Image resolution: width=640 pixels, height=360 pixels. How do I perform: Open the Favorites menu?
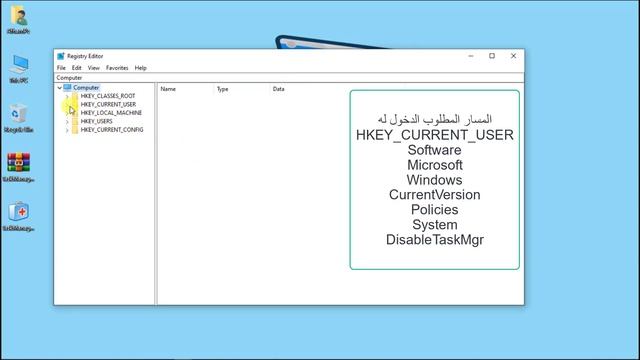click(x=117, y=68)
